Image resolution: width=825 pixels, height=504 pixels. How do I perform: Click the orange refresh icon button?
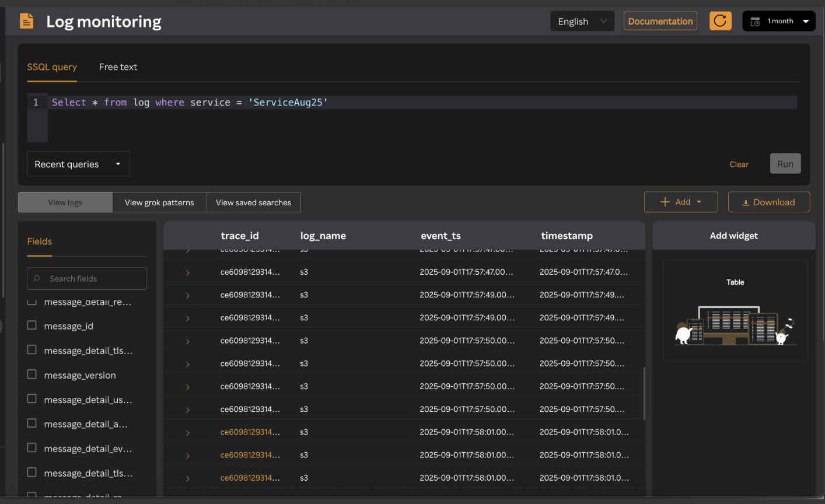click(x=720, y=21)
